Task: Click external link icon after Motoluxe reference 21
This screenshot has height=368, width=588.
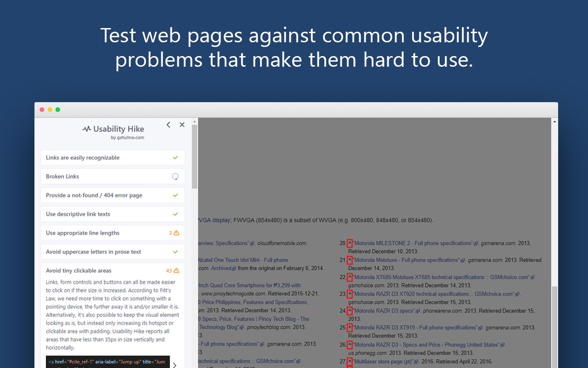Action: pyautogui.click(x=463, y=260)
